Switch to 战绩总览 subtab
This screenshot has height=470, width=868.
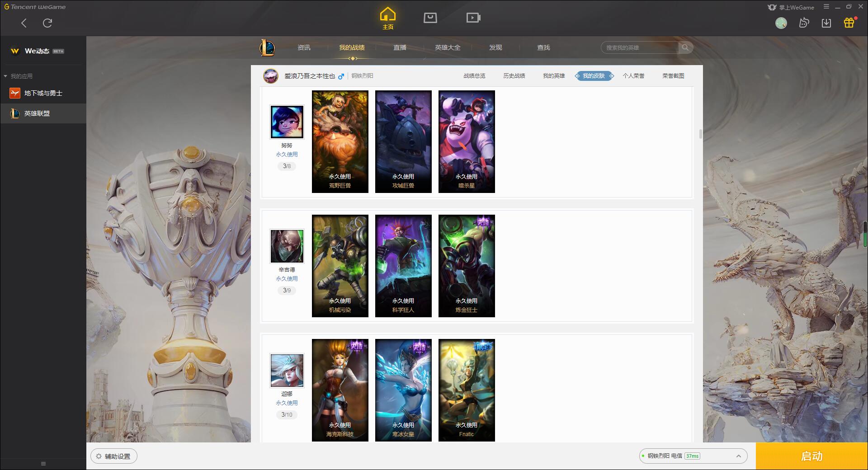pyautogui.click(x=474, y=76)
